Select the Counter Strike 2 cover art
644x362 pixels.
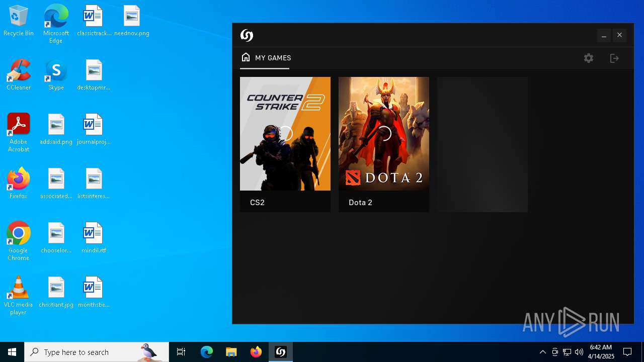285,134
